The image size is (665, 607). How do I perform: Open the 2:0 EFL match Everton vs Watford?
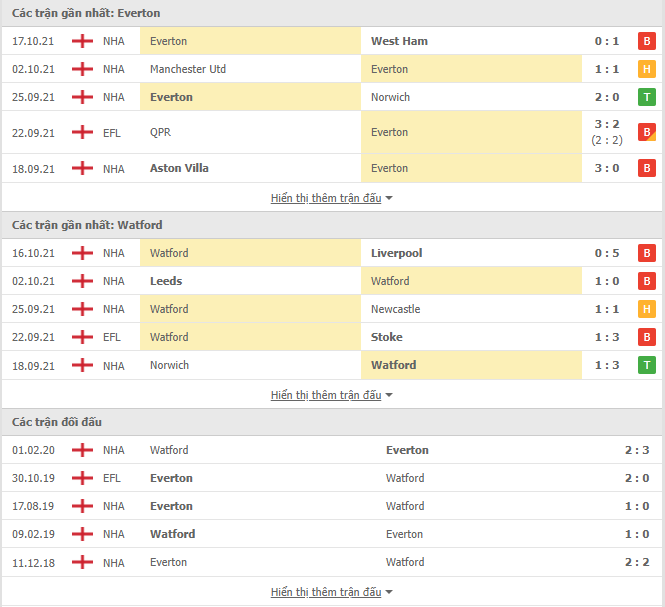[x=332, y=478]
